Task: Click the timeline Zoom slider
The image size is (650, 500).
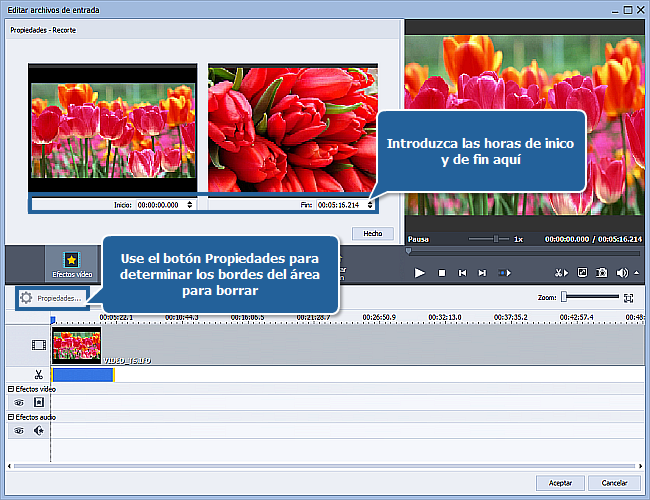Action: pyautogui.click(x=590, y=297)
